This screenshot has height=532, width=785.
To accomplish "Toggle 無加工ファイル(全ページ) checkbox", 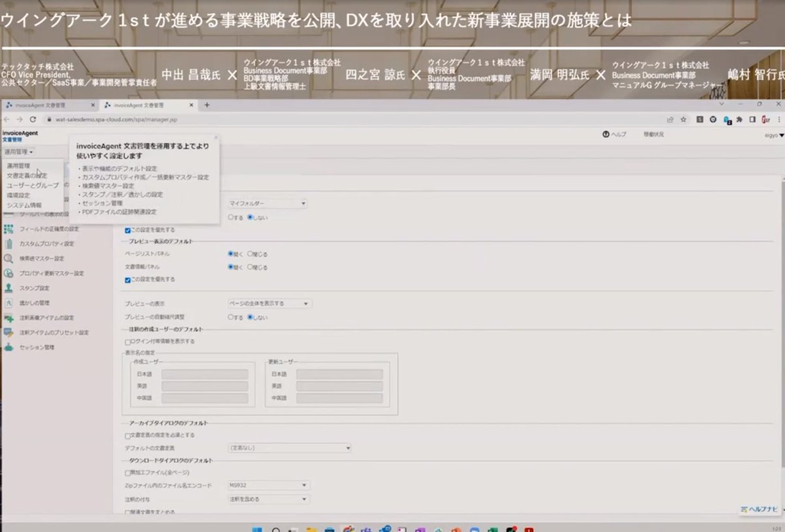I will click(x=128, y=473).
